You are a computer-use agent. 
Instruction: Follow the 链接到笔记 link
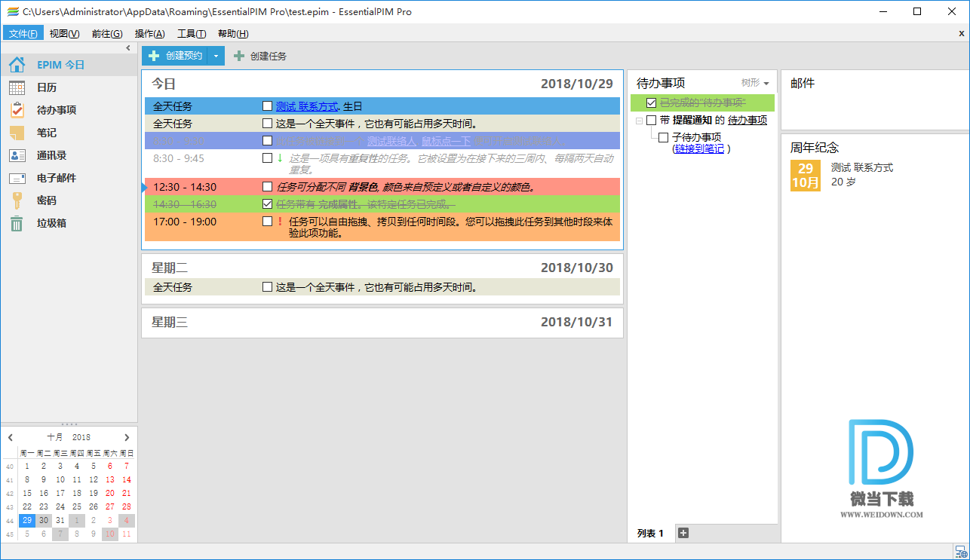point(699,148)
